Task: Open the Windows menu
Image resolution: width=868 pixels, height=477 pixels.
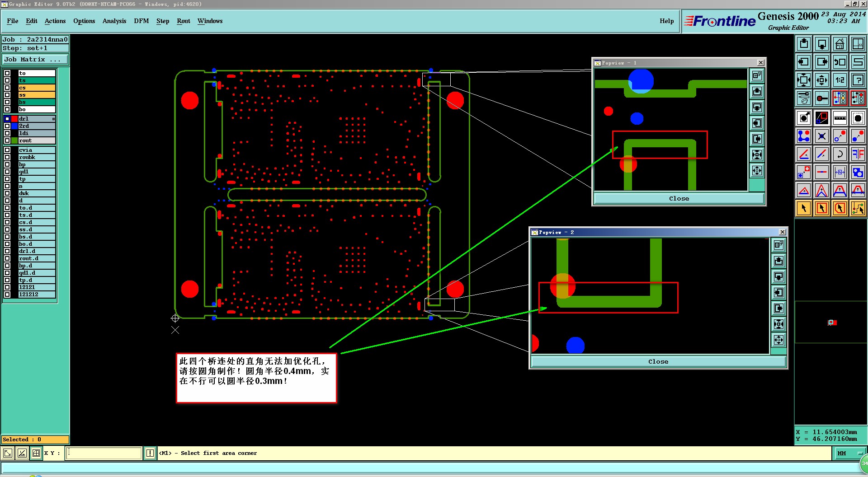Action: click(x=210, y=21)
